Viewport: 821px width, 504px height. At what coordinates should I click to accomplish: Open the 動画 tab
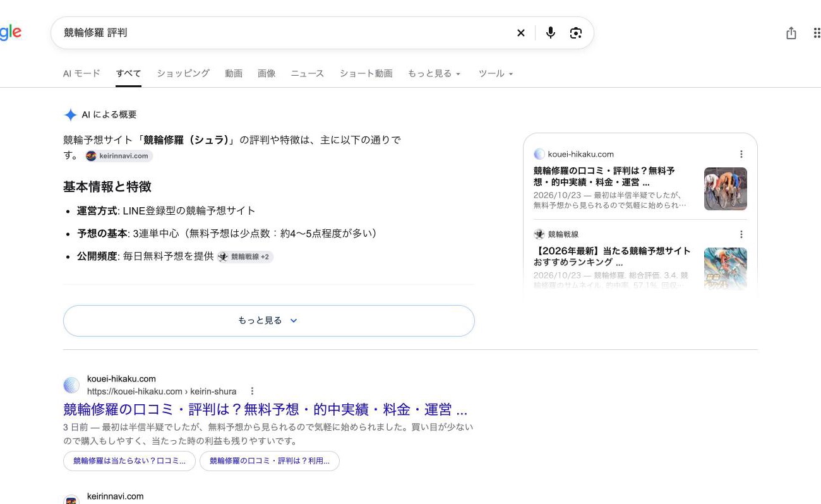pyautogui.click(x=234, y=73)
